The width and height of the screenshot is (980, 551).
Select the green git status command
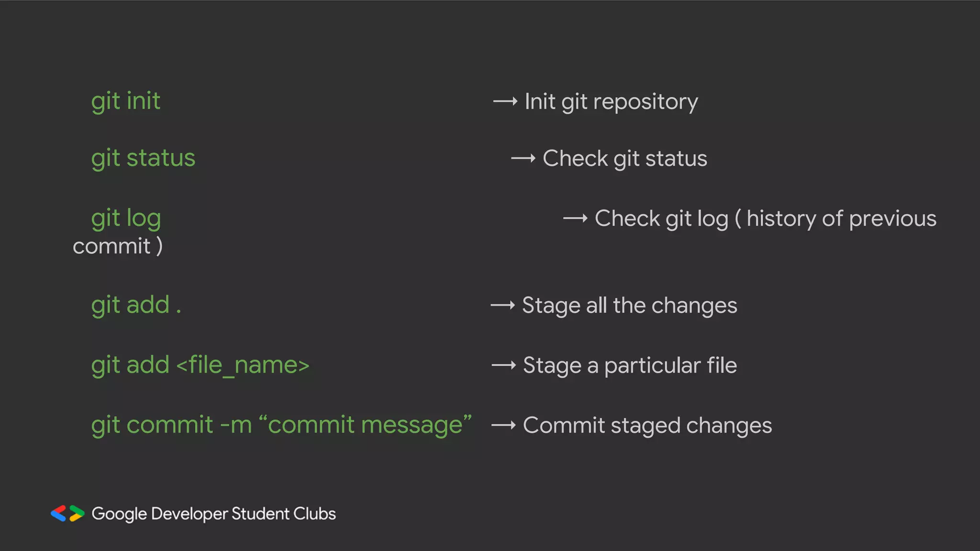pyautogui.click(x=143, y=158)
